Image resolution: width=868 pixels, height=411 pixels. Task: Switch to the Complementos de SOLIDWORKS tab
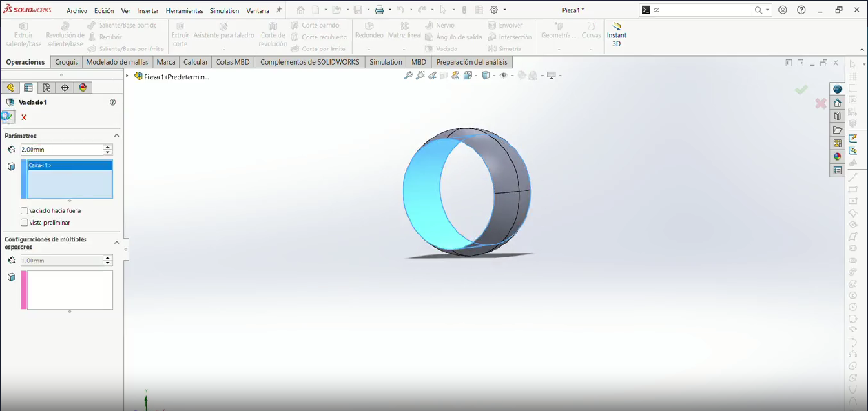310,62
